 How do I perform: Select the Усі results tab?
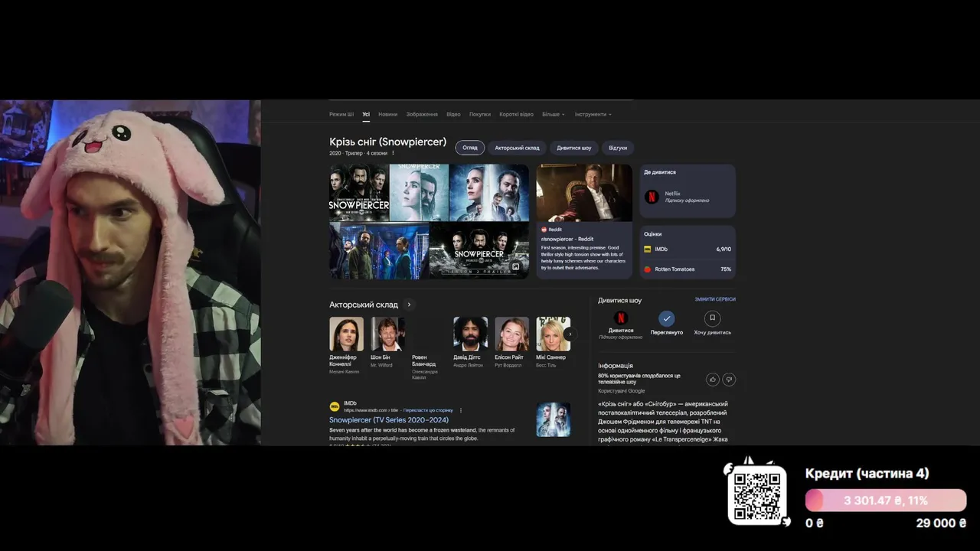coord(366,114)
